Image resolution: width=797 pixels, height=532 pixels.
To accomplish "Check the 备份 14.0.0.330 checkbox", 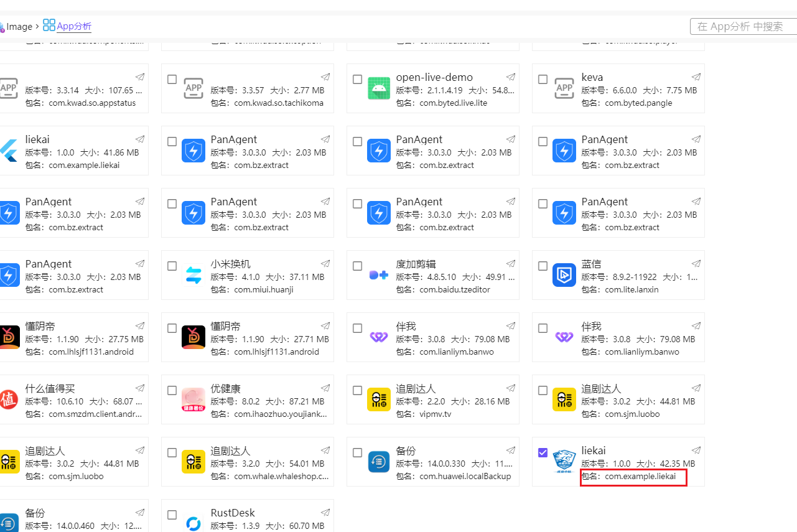I will coord(358,453).
